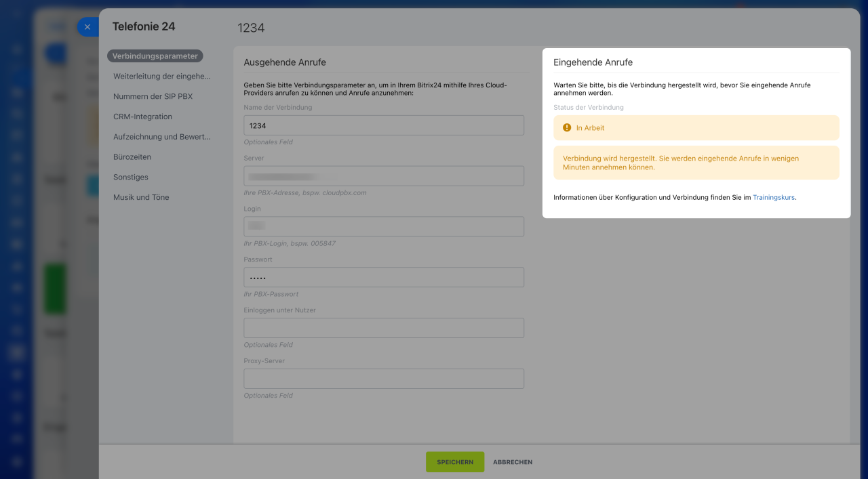868x479 pixels.
Task: Click the ABBRECHEN button
Action: (513, 462)
